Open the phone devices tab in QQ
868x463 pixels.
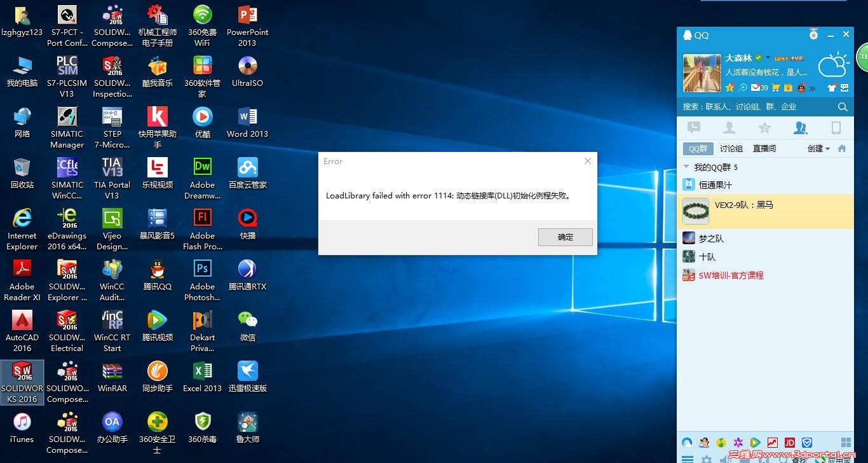836,128
